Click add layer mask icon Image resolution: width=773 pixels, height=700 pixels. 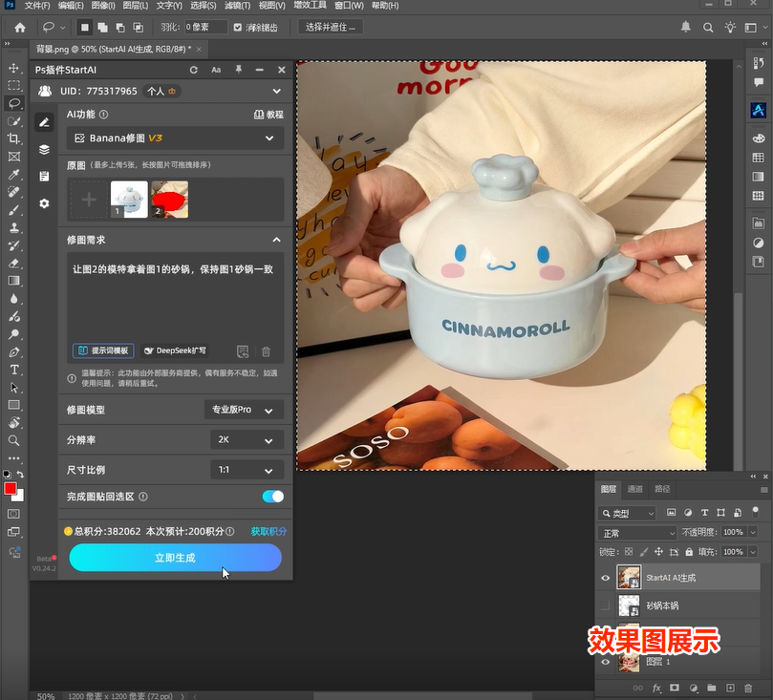pos(675,688)
